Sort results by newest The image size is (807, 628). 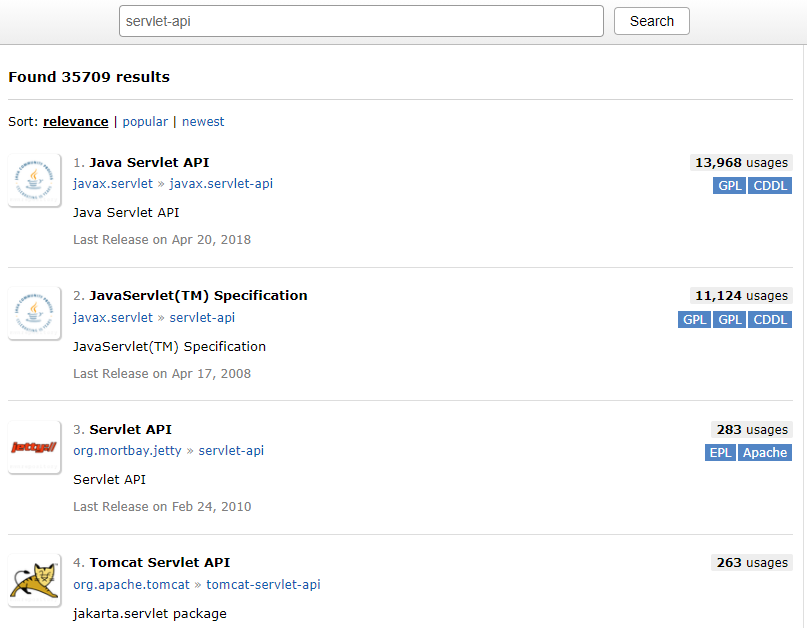(203, 122)
